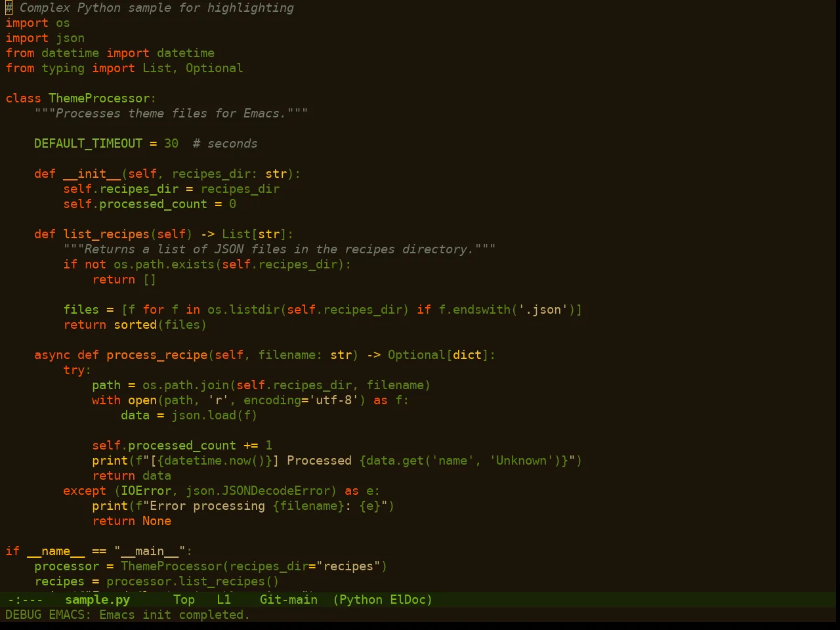Click the ElDoc minor mode indicator

pos(408,600)
